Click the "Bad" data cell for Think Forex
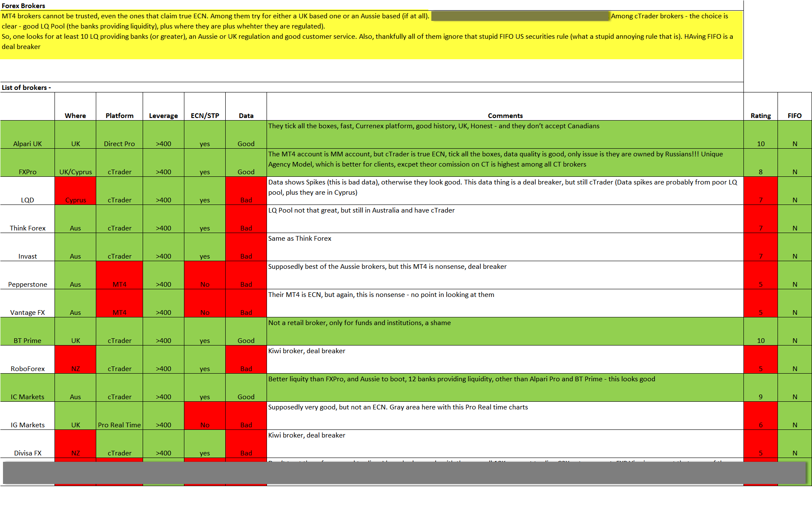 click(x=246, y=219)
